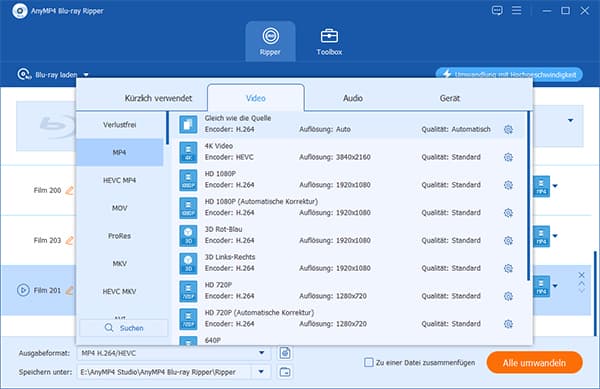Click the Speichern unter path field
The image size is (600, 389).
[x=165, y=372]
